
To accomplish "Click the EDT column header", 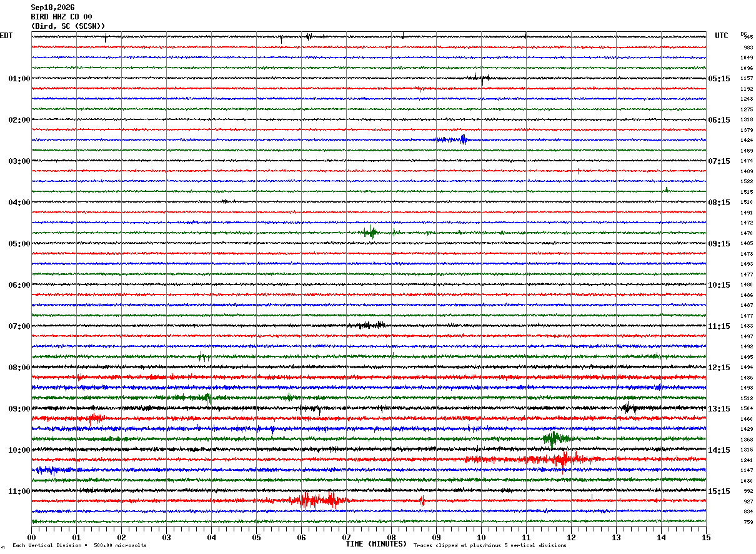I will 6,36.
